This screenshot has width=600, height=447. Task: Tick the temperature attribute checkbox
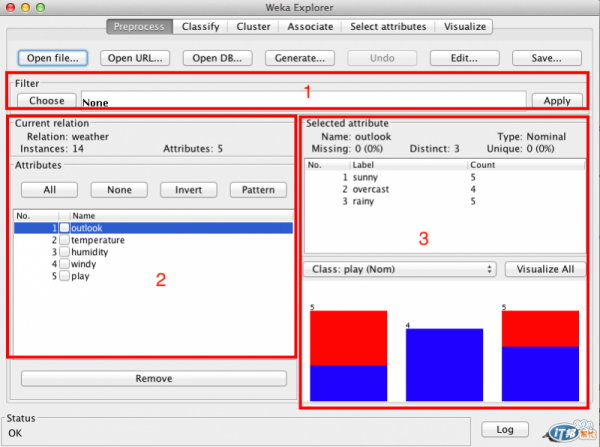coord(65,240)
